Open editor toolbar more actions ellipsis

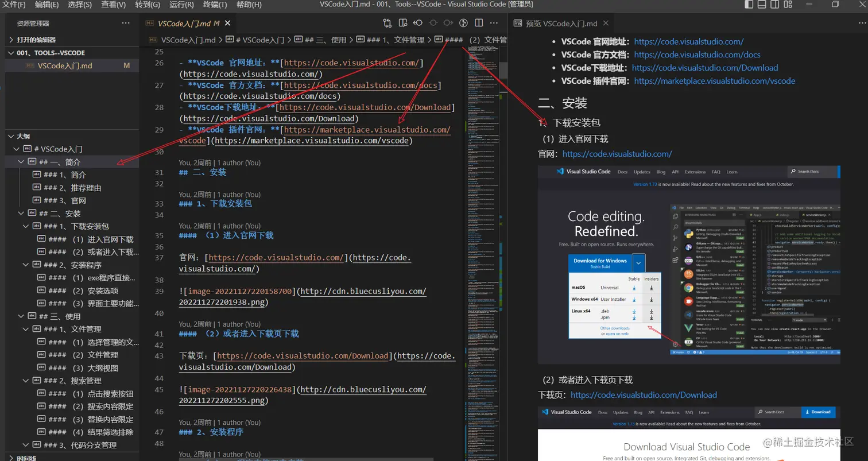pos(494,24)
